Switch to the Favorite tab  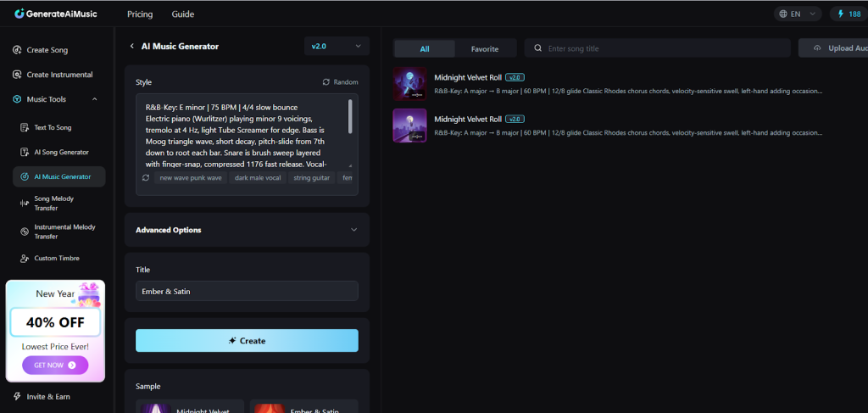[x=485, y=49]
